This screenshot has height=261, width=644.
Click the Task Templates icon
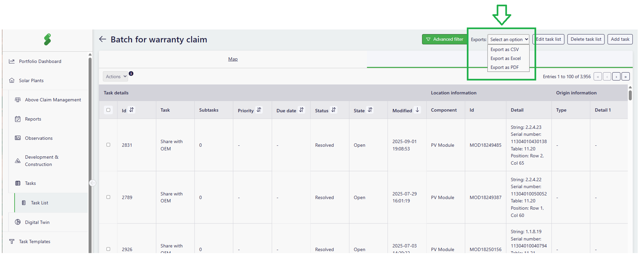[x=12, y=241]
